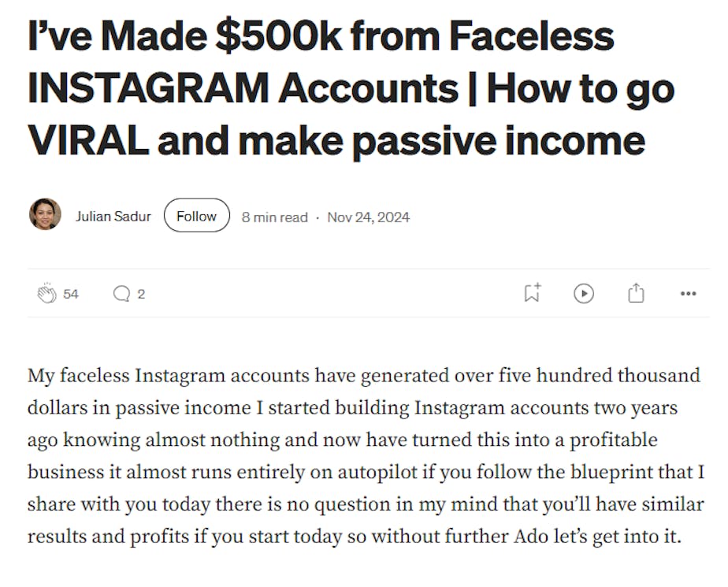Share the story using the share icon
The image size is (728, 587).
click(636, 293)
